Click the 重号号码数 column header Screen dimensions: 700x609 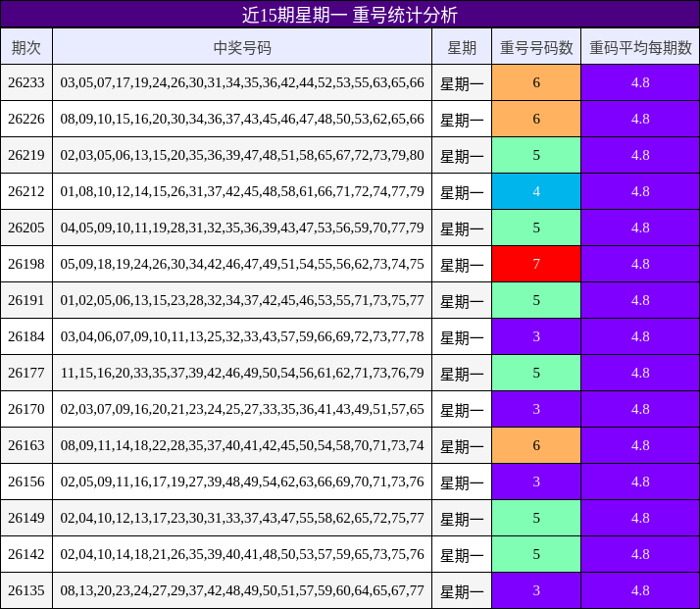(536, 47)
